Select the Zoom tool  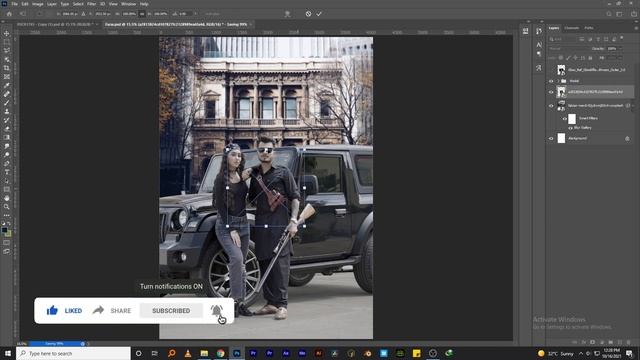pyautogui.click(x=7, y=207)
